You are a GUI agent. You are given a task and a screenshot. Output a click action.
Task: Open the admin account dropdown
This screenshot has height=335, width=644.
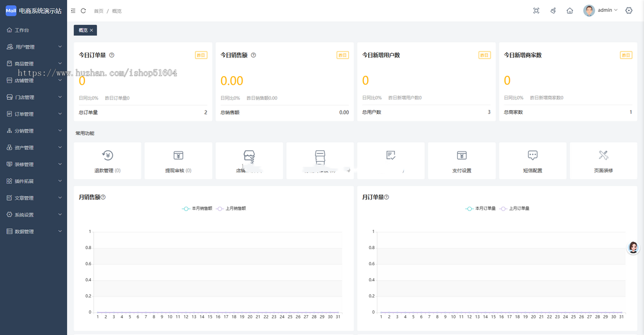tap(608, 10)
